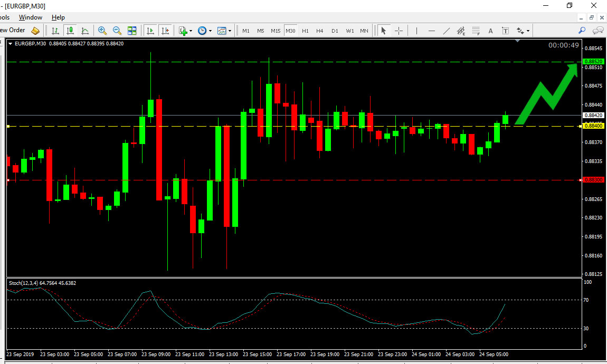Viewport: 607px width, 364px height.
Task: Select the H4 timeframe
Action: tap(320, 31)
